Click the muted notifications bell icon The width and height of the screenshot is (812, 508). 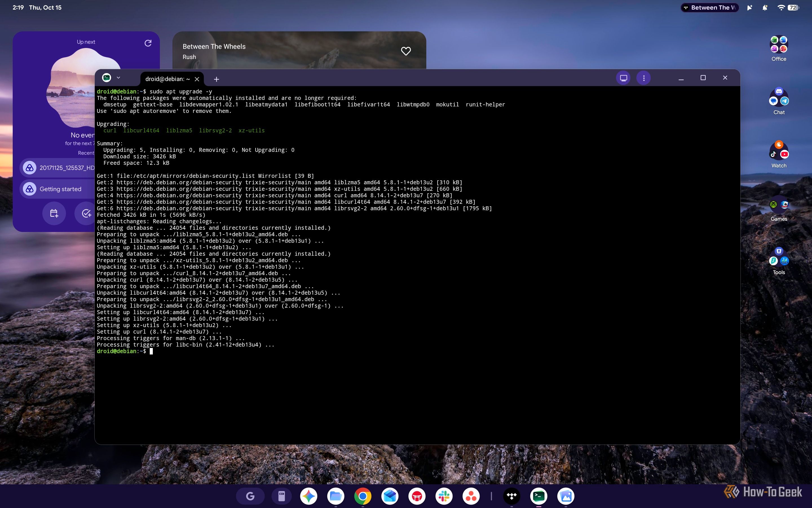tap(765, 7)
